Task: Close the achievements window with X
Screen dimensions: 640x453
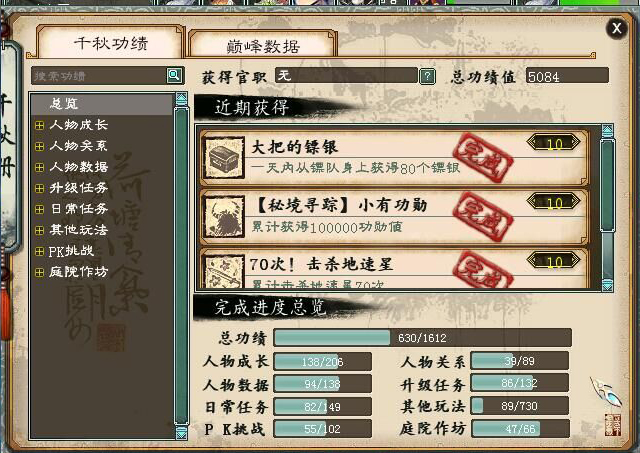Action: [616, 29]
